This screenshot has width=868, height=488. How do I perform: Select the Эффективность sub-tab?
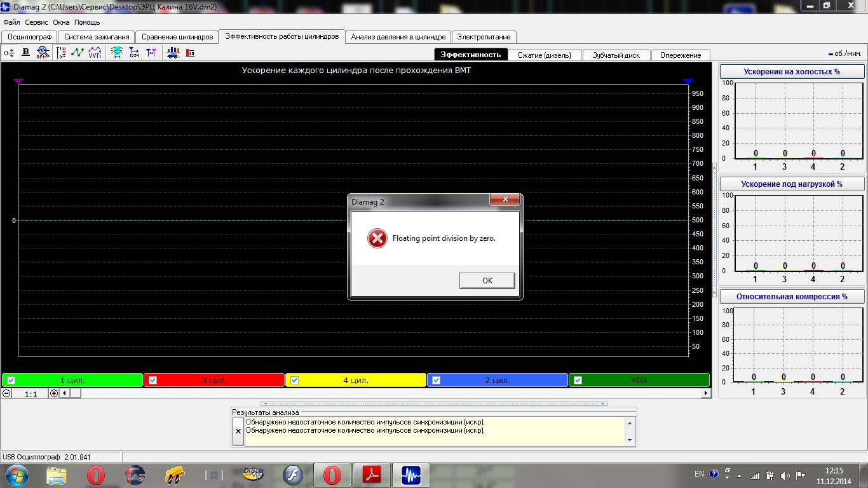click(471, 55)
